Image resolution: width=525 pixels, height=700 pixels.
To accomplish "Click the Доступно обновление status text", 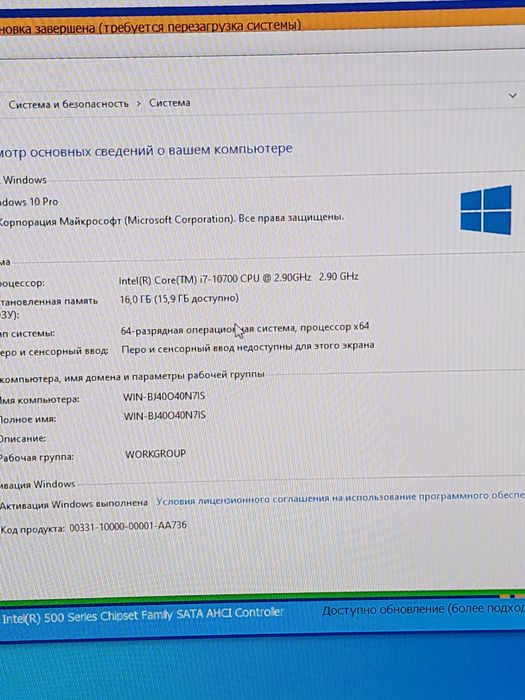I will click(x=423, y=610).
